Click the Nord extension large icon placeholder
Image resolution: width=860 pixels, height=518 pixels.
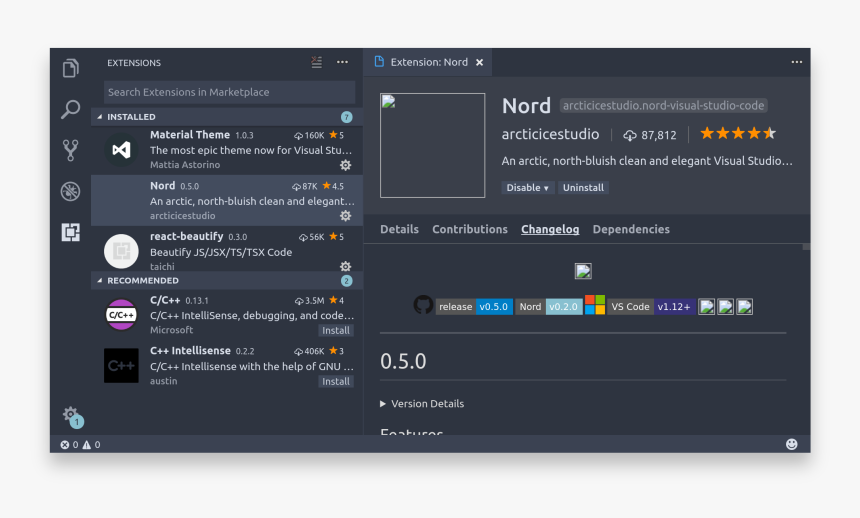tap(433, 145)
